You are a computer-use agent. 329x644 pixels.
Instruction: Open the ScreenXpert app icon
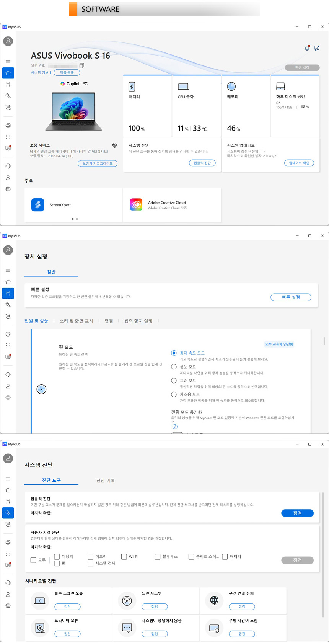click(37, 205)
